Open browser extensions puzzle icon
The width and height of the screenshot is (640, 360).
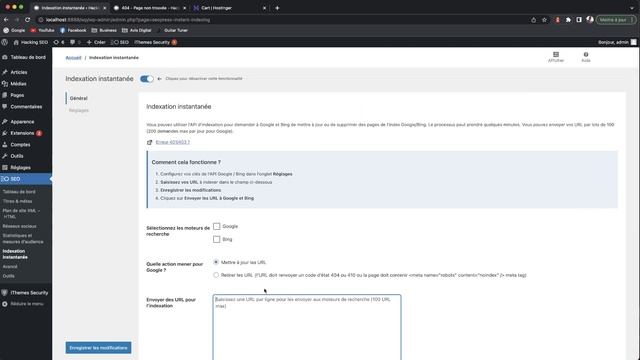568,20
